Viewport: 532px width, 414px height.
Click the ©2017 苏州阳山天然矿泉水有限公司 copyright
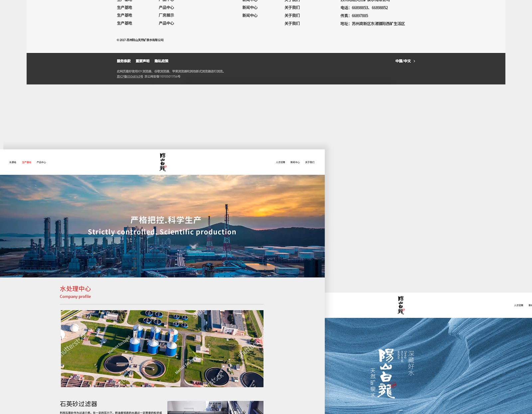[x=140, y=40]
